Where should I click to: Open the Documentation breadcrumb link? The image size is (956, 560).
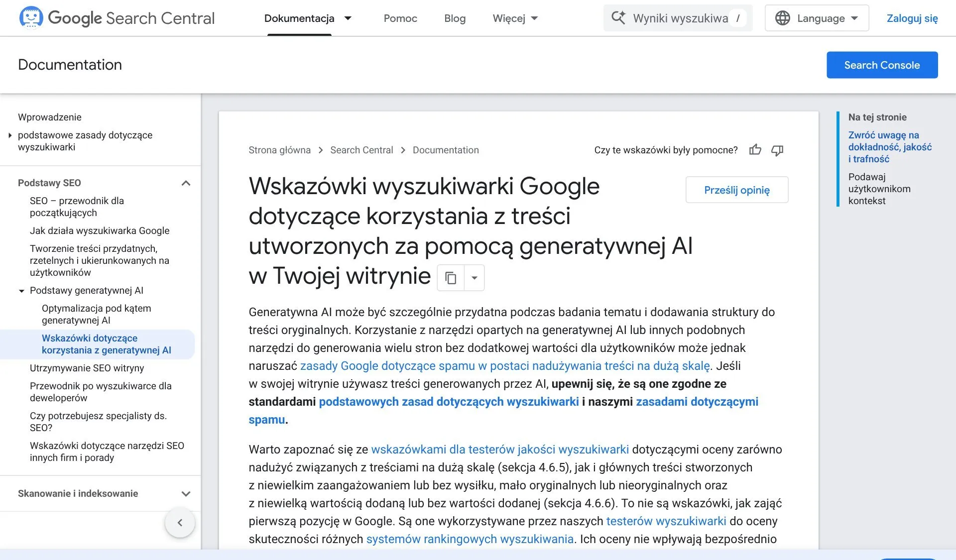click(x=446, y=150)
